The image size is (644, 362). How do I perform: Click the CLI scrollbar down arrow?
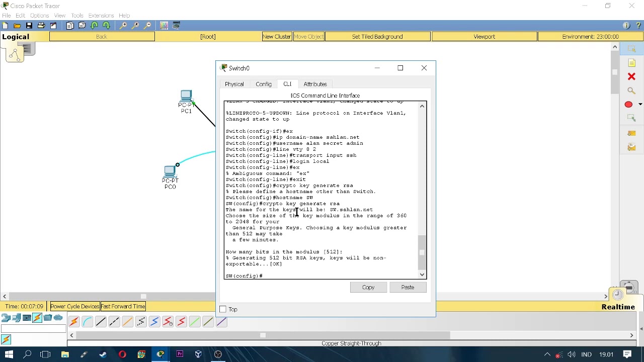[422, 275]
